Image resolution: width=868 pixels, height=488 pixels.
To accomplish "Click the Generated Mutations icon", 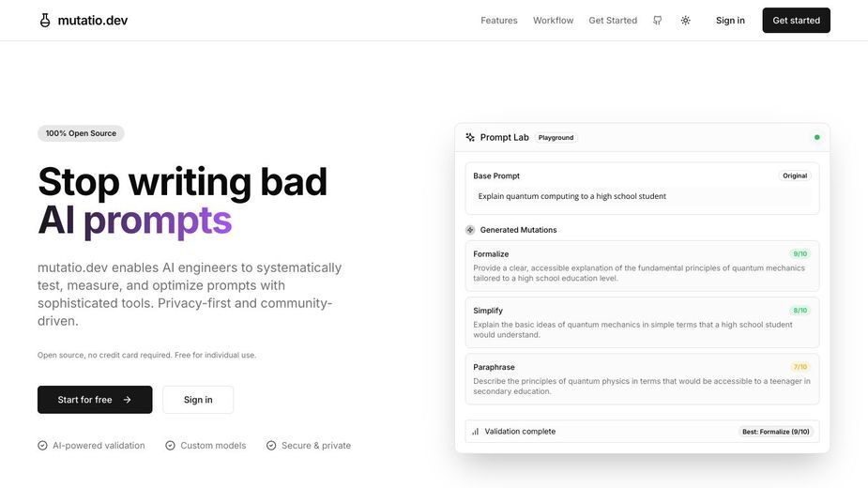I will click(470, 230).
